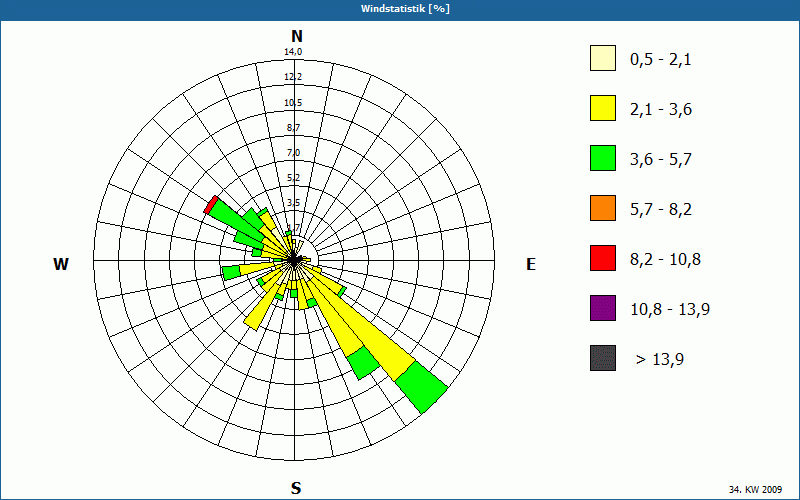Click the black center of the wind rose
Screen dimensions: 800x500
(x=294, y=260)
